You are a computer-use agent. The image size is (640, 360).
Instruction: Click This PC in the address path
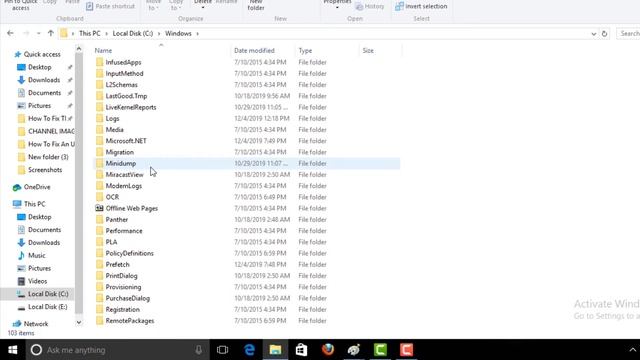pyautogui.click(x=89, y=33)
